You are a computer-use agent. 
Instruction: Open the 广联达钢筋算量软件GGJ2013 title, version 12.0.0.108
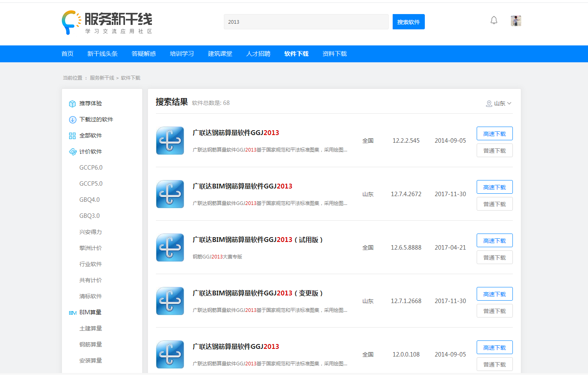(x=236, y=346)
